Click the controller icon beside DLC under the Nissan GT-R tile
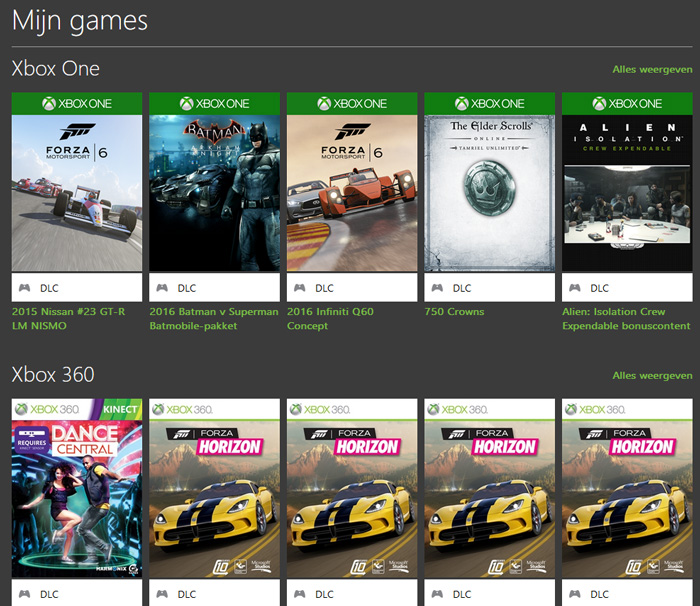The height and width of the screenshot is (606, 700). pyautogui.click(x=24, y=288)
